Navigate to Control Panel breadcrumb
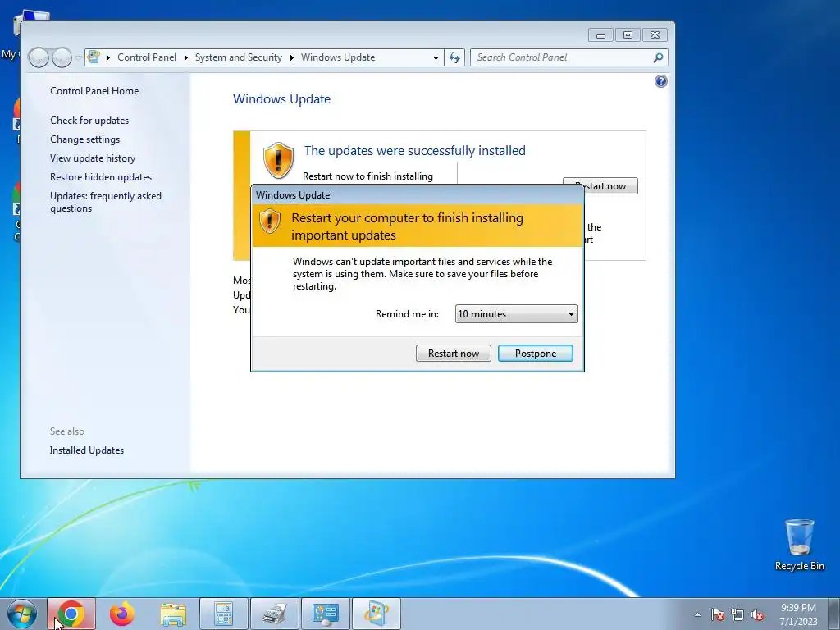This screenshot has width=840, height=630. pyautogui.click(x=147, y=57)
